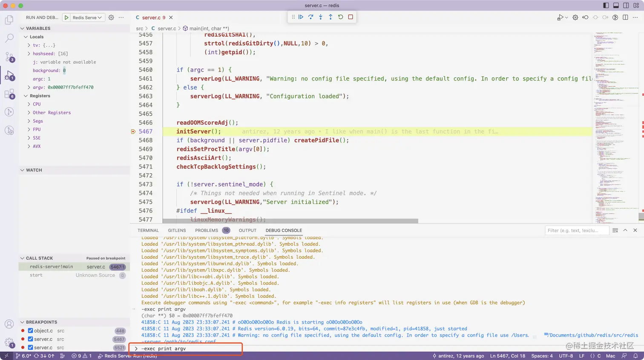Close the bottom panel

(x=635, y=230)
